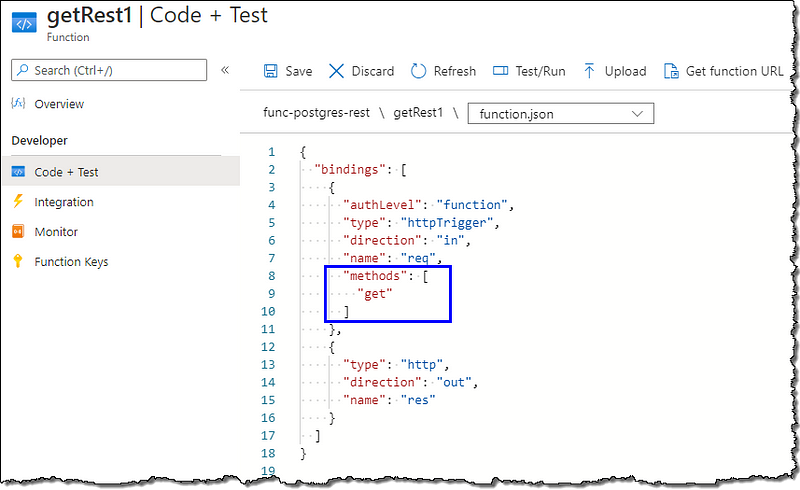Open the Monitor menu item
This screenshot has height=490, width=800.
point(56,232)
